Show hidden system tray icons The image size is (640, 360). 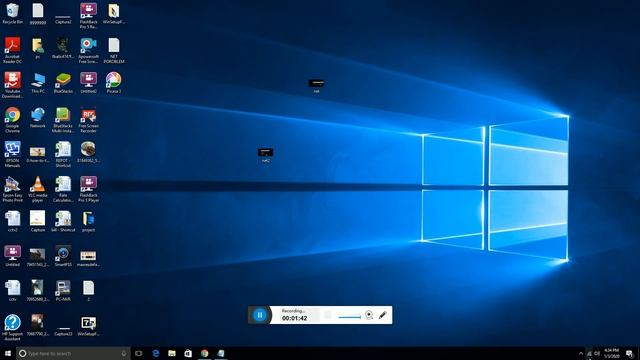pyautogui.click(x=581, y=353)
